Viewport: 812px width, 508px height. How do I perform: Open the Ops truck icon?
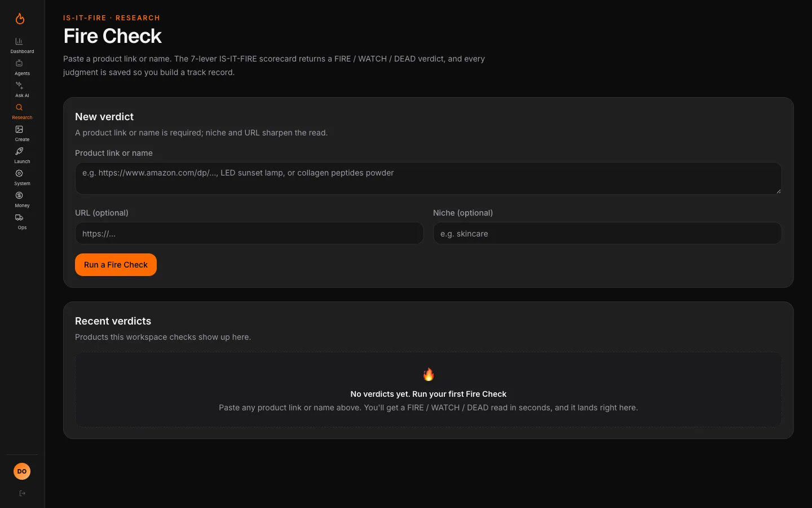[x=19, y=217]
